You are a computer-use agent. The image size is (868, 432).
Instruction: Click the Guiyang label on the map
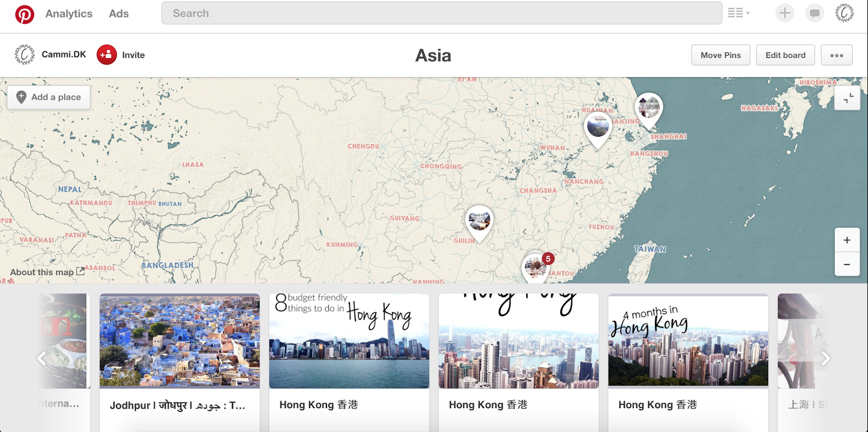pos(405,218)
